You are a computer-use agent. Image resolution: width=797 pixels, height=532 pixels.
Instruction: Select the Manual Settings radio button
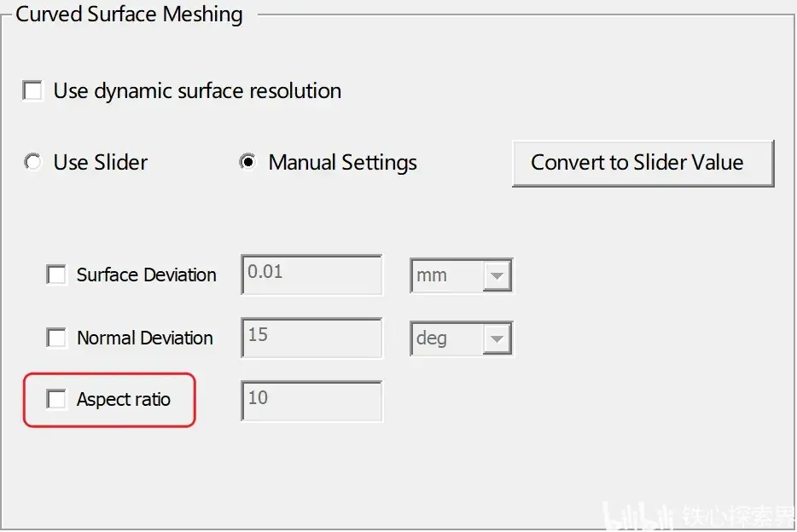click(247, 163)
